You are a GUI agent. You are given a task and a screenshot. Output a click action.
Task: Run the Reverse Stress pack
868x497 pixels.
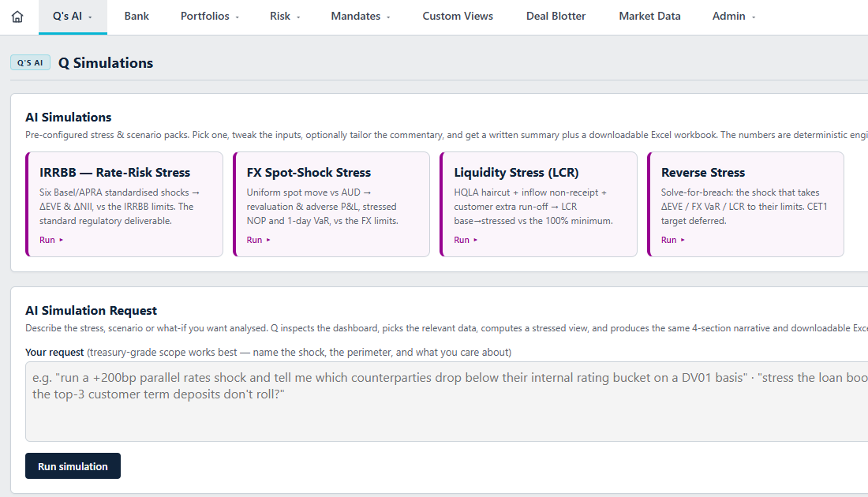[x=672, y=240]
